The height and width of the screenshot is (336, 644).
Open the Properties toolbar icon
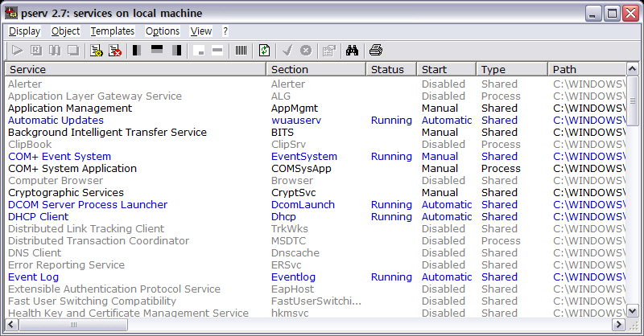329,51
